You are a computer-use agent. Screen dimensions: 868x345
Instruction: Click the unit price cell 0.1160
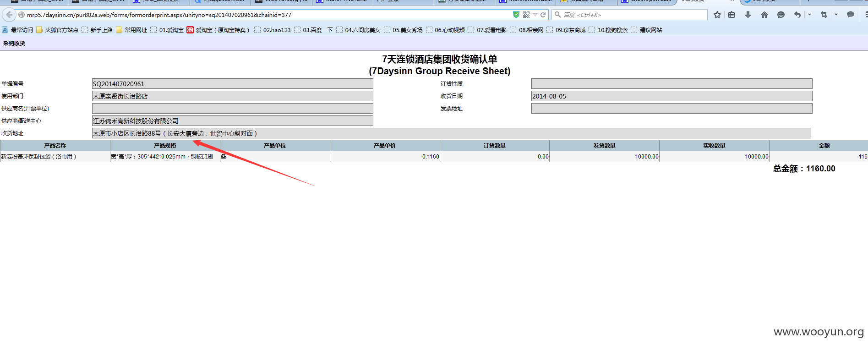[385, 157]
